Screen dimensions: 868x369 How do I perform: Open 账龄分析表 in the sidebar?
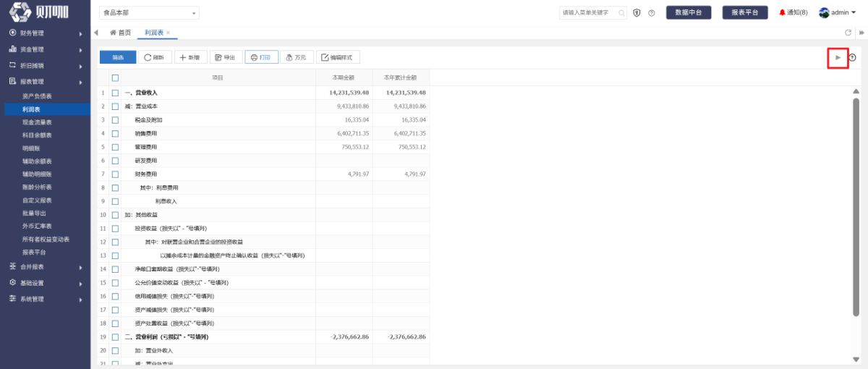pos(37,187)
